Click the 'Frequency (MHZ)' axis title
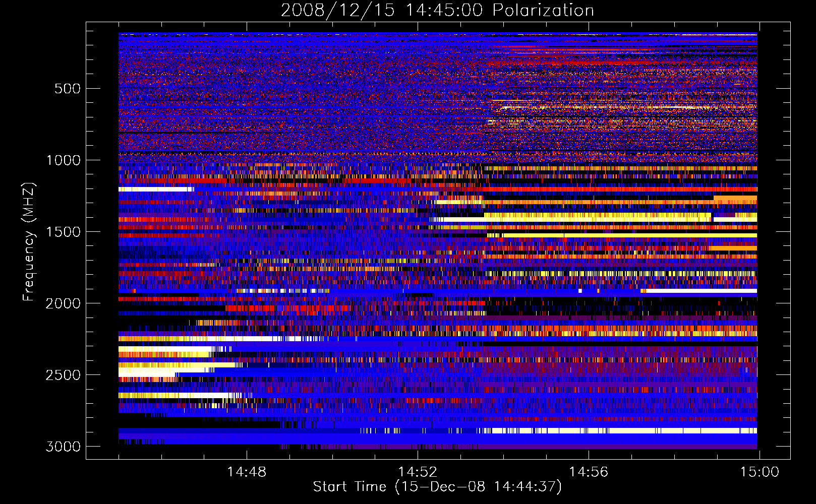Viewport: 816px width, 504px height. (29, 242)
